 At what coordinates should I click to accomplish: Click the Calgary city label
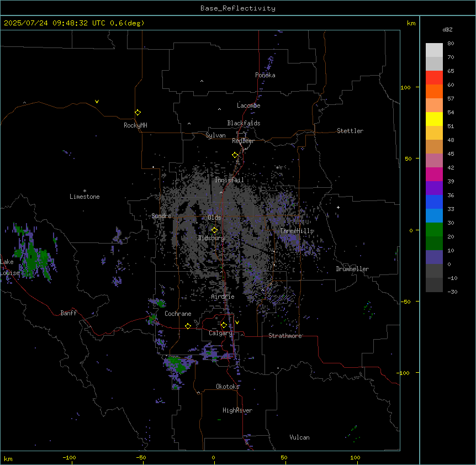click(x=221, y=333)
